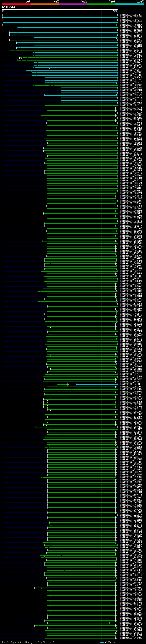
Task: Select label UniRef100_C8S4F0
Action: tap(131, 213)
